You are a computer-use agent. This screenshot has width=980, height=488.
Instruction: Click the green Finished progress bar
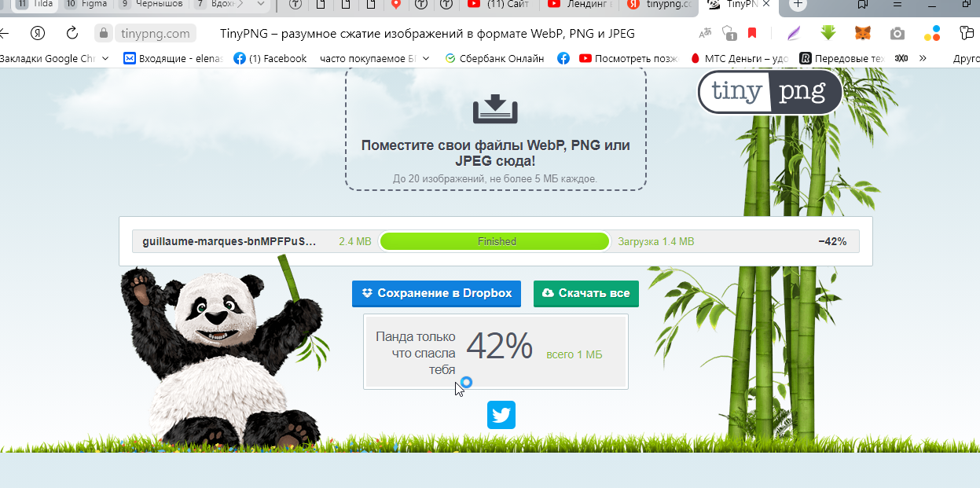coord(494,241)
